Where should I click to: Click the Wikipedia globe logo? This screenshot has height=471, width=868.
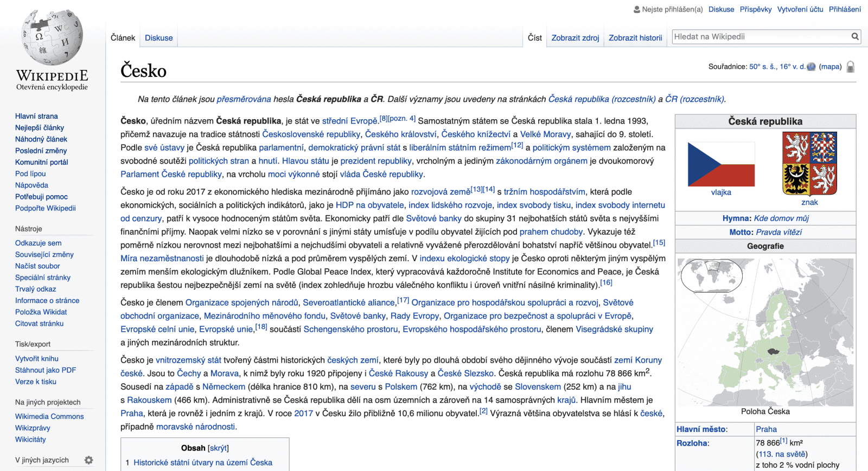pyautogui.click(x=52, y=38)
